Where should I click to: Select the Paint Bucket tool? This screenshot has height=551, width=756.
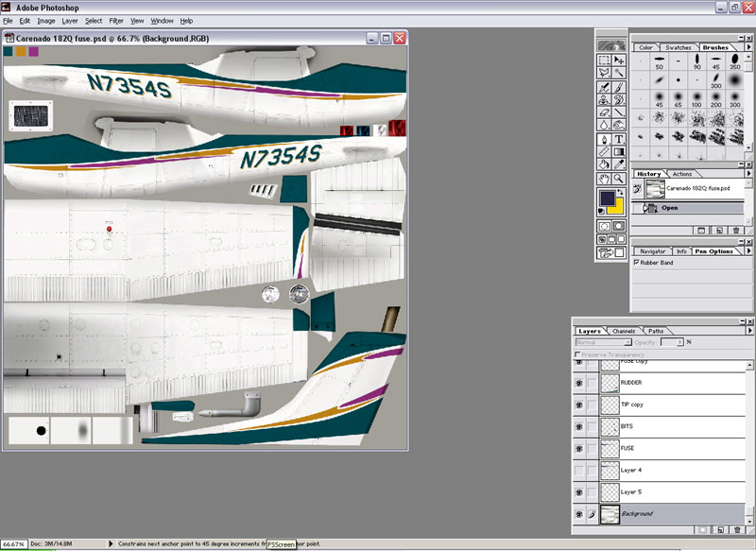(x=604, y=164)
